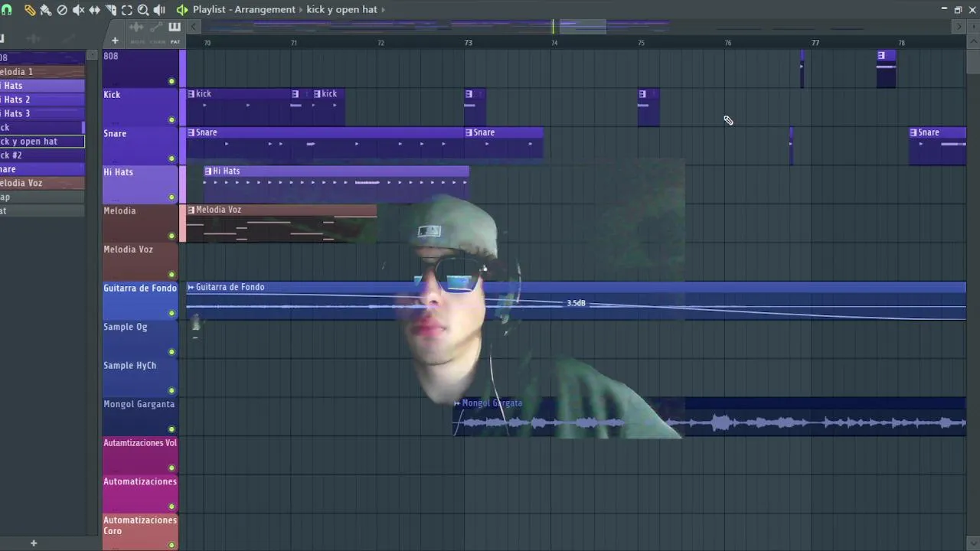Select Hi Hats 3 pattern in picker
Screen dimensions: 980x551
tap(42, 113)
